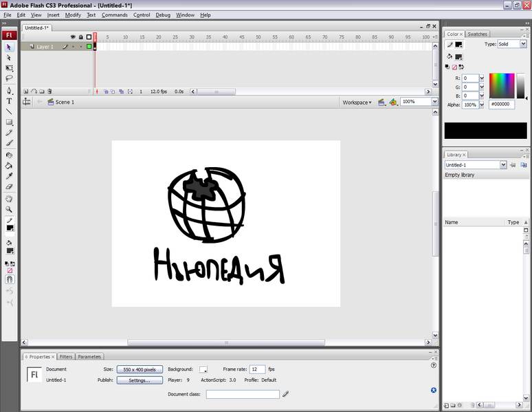This screenshot has width=532, height=412.
Task: Select the Selection arrow tool
Action: click(9, 47)
